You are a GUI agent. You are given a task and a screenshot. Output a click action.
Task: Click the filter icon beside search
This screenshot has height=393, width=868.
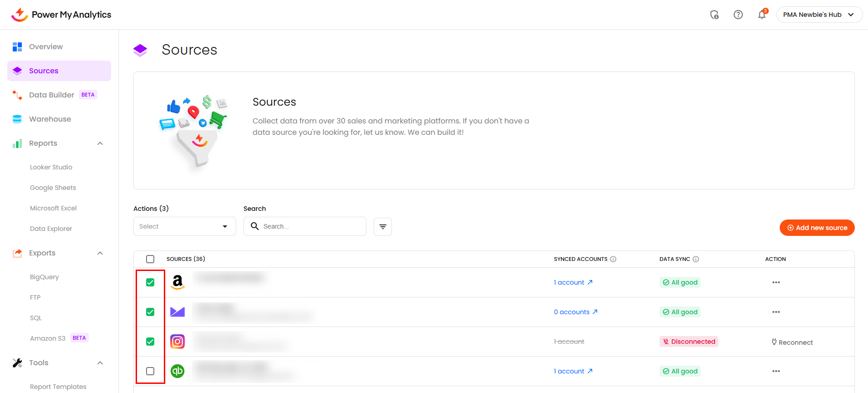(x=382, y=227)
